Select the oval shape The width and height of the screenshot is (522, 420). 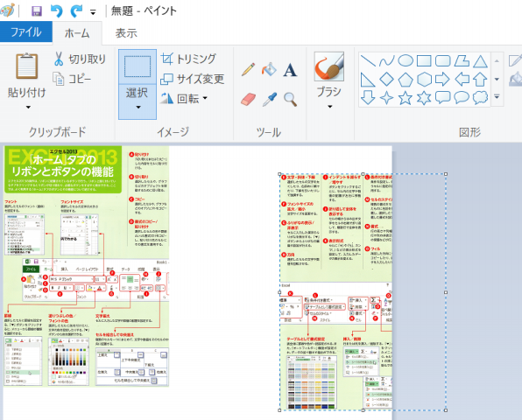tap(406, 61)
